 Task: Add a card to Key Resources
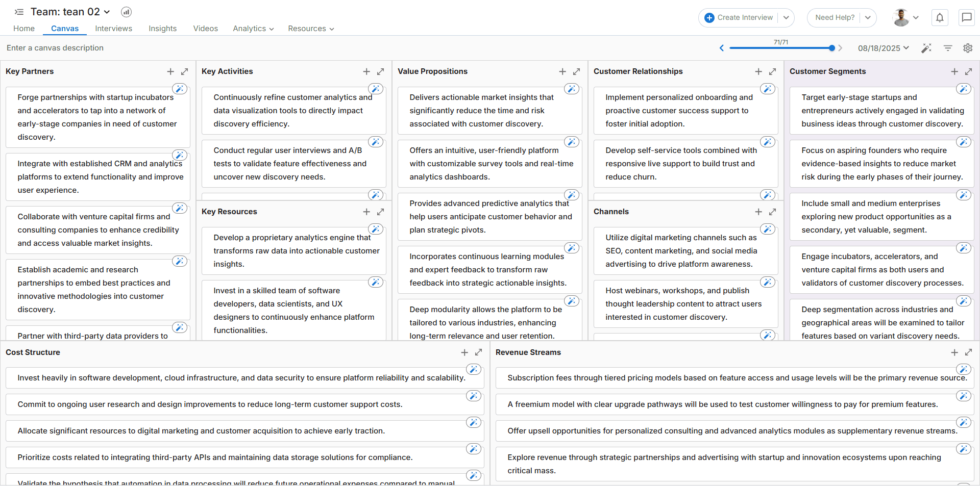366,212
